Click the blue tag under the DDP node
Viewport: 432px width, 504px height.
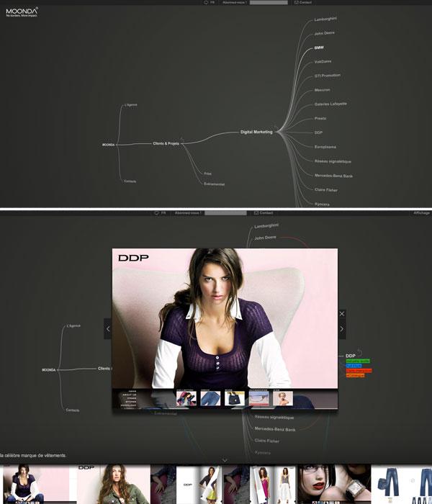[x=354, y=366]
